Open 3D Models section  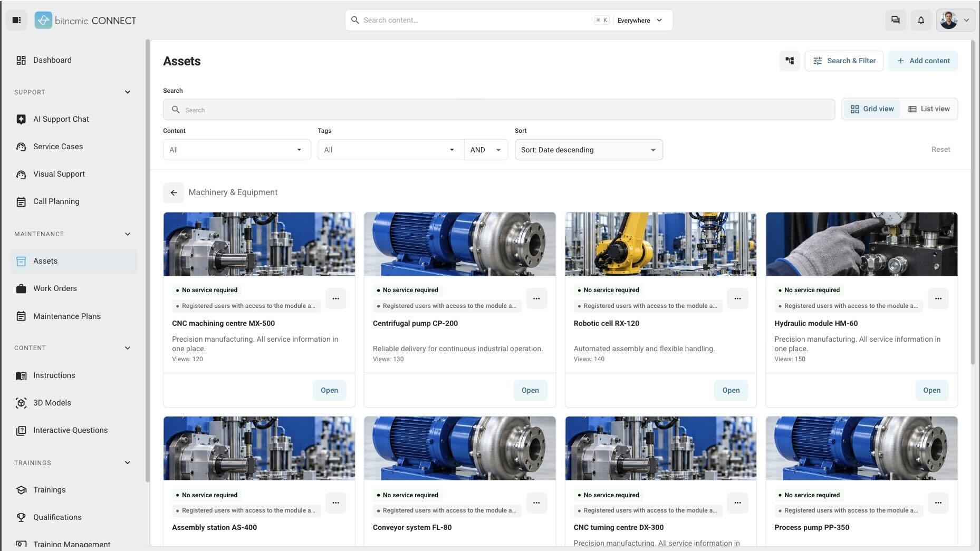74,403
